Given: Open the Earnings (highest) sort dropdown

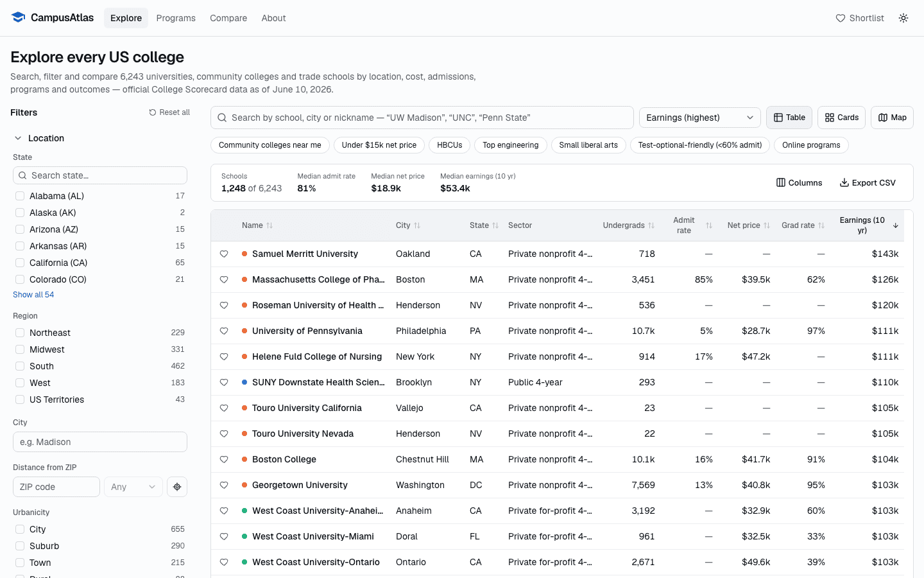Looking at the screenshot, I should [x=700, y=118].
